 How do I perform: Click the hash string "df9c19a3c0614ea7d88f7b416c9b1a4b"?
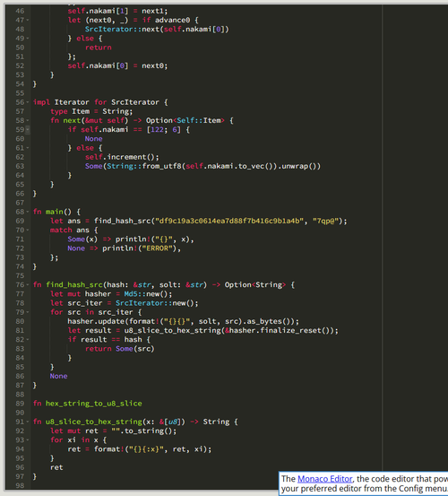point(229,221)
